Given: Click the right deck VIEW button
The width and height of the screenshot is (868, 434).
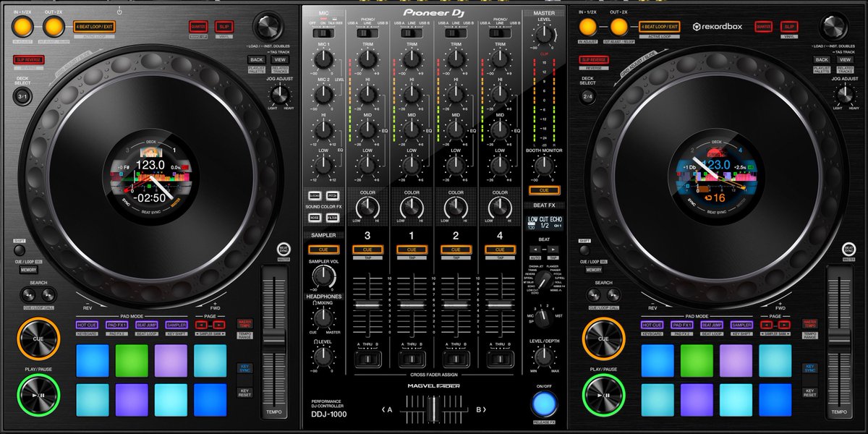Looking at the screenshot, I should 845,59.
